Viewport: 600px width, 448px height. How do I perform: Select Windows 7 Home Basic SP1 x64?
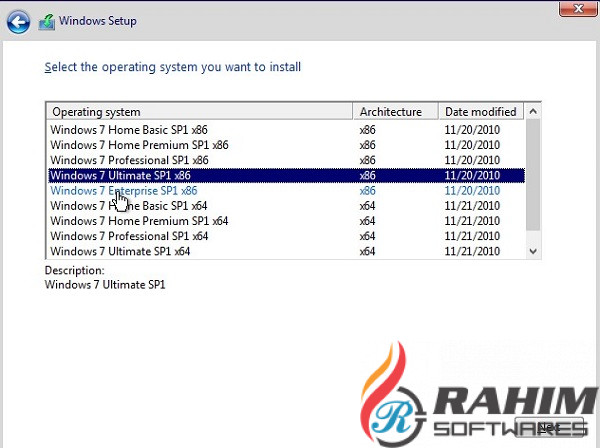click(286, 206)
